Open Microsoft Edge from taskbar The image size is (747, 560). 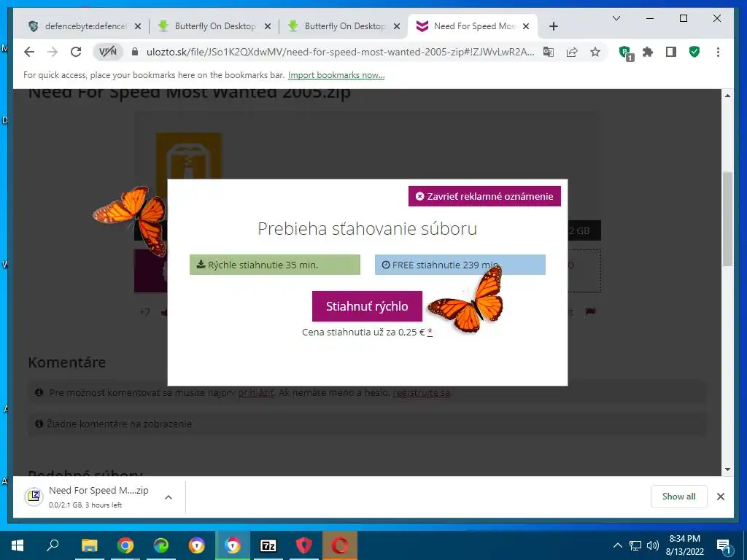(161, 545)
